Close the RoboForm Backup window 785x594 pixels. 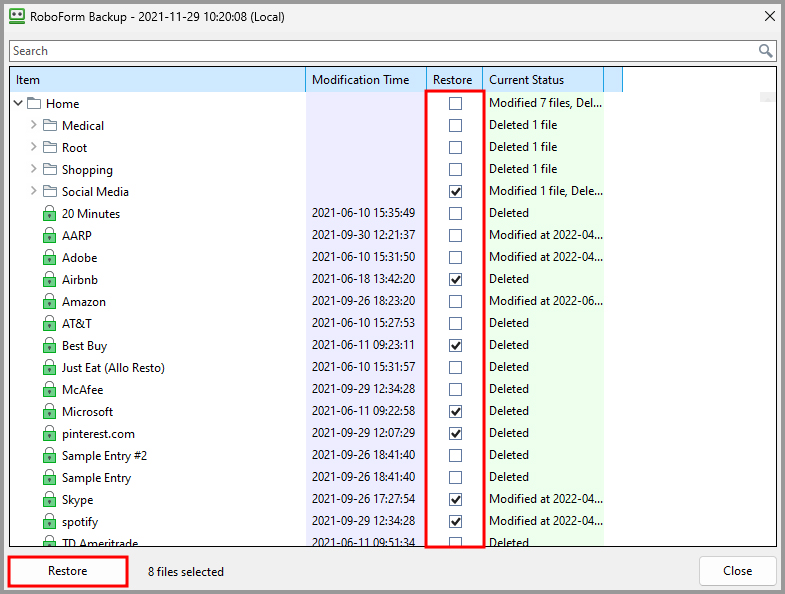click(770, 16)
